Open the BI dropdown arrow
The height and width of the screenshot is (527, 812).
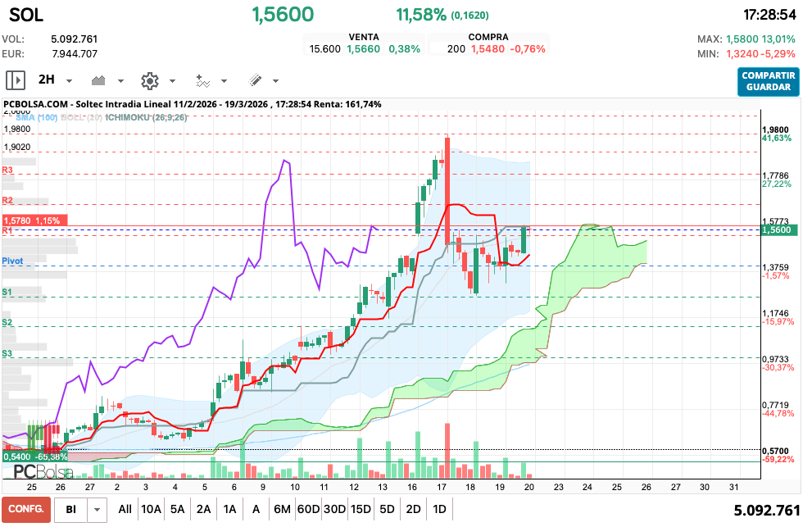coord(97,510)
